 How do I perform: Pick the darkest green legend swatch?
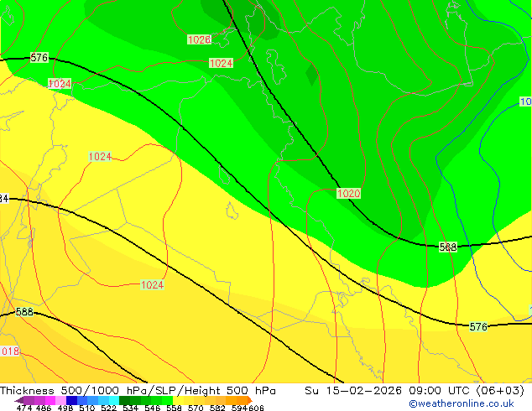[x=125, y=400]
